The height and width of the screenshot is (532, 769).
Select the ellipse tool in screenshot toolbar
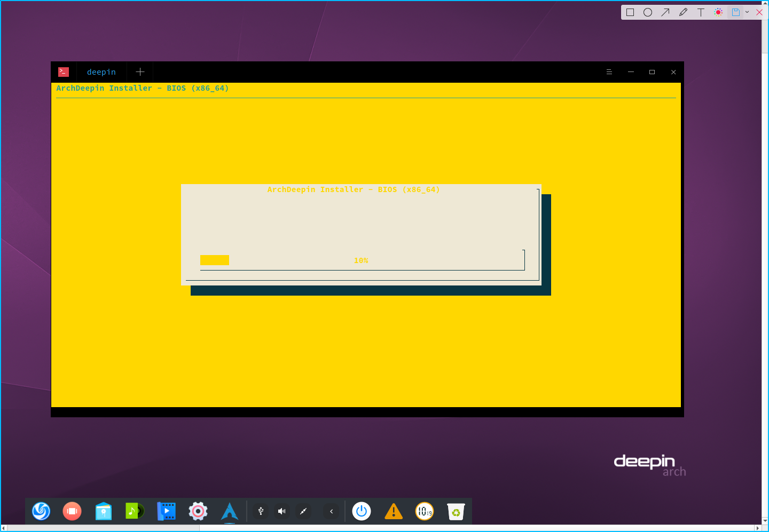(x=648, y=12)
